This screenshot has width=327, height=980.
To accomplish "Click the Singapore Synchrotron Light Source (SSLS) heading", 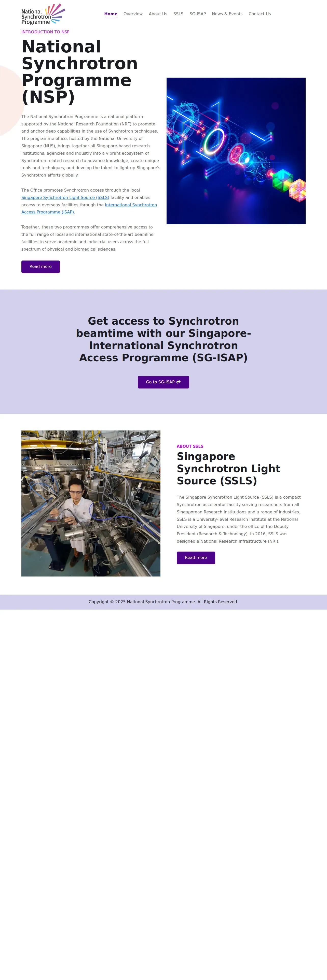I will pos(228,468).
